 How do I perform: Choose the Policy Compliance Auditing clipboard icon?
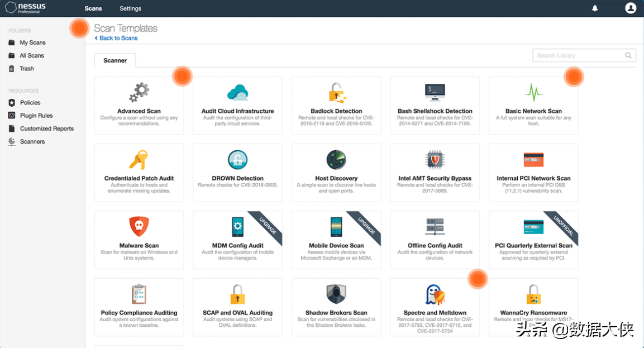[x=139, y=294]
